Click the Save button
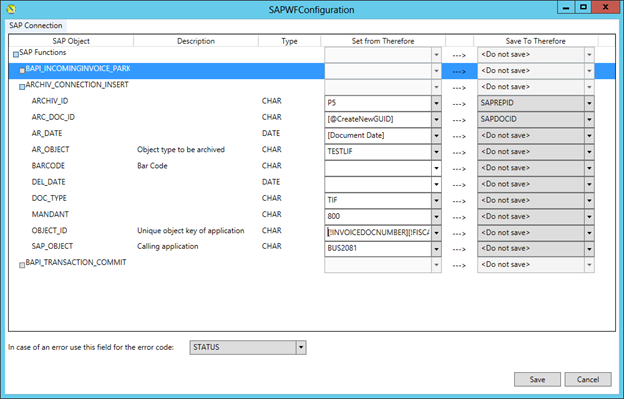The width and height of the screenshot is (624, 399). coord(537,380)
